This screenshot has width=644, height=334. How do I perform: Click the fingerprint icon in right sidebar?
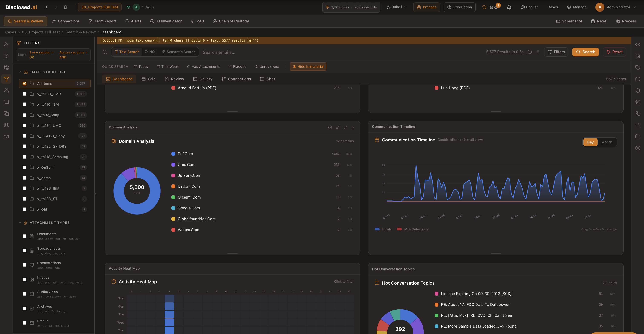point(638,102)
